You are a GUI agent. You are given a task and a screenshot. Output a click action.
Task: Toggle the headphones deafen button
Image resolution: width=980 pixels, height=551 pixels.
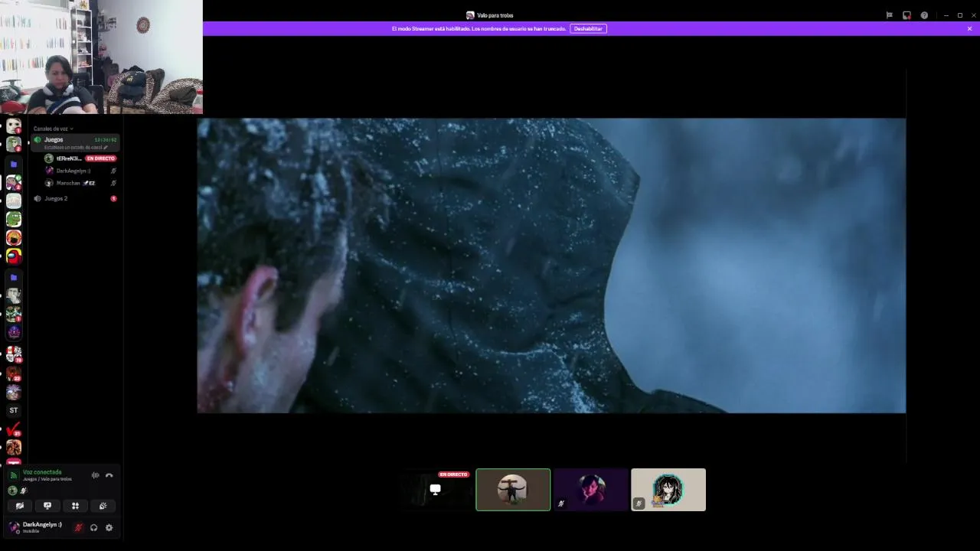[93, 527]
